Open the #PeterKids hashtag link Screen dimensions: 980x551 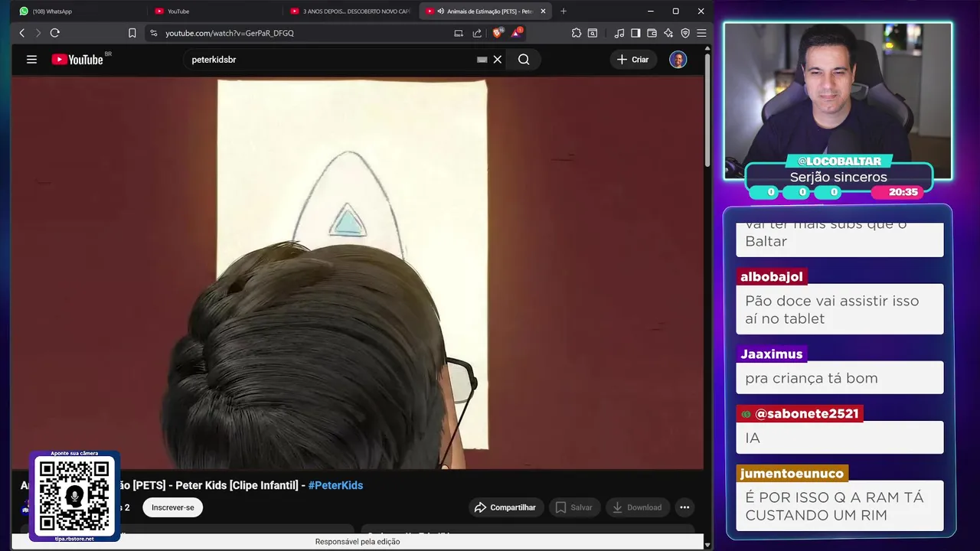[335, 485]
